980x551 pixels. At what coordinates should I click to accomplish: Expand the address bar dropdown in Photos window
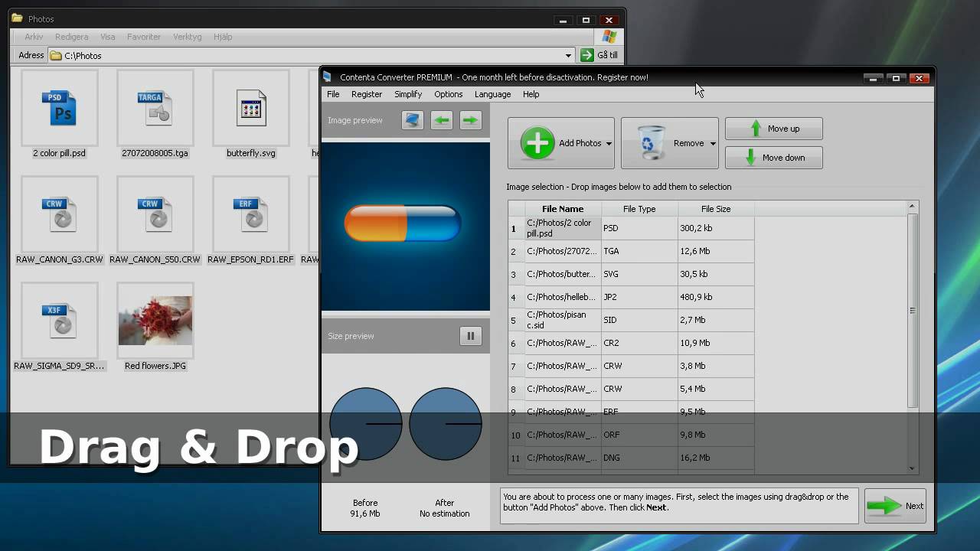(568, 55)
